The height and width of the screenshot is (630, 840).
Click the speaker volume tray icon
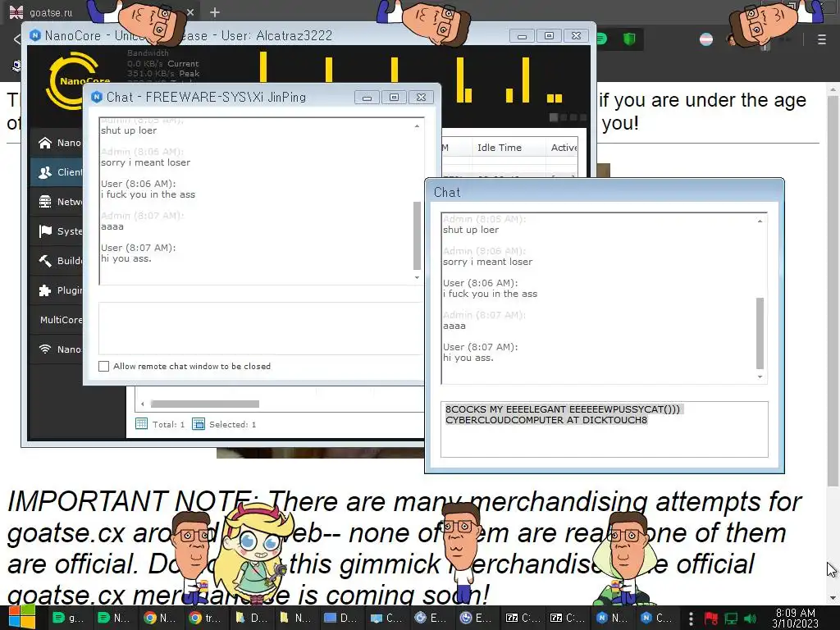pos(750,619)
